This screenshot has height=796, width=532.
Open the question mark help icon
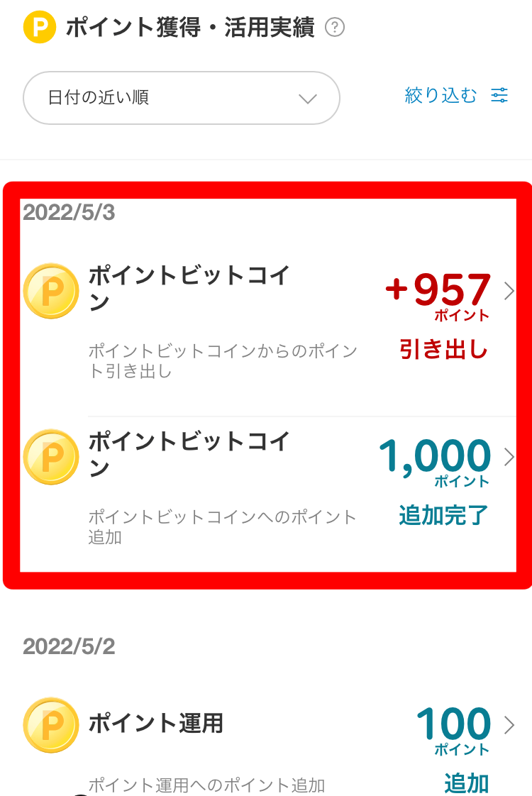334,28
